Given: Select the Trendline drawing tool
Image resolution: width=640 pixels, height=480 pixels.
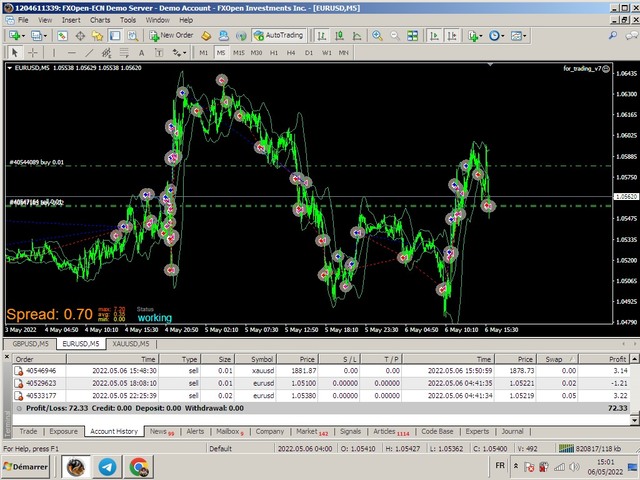Looking at the screenshot, I should [89, 53].
